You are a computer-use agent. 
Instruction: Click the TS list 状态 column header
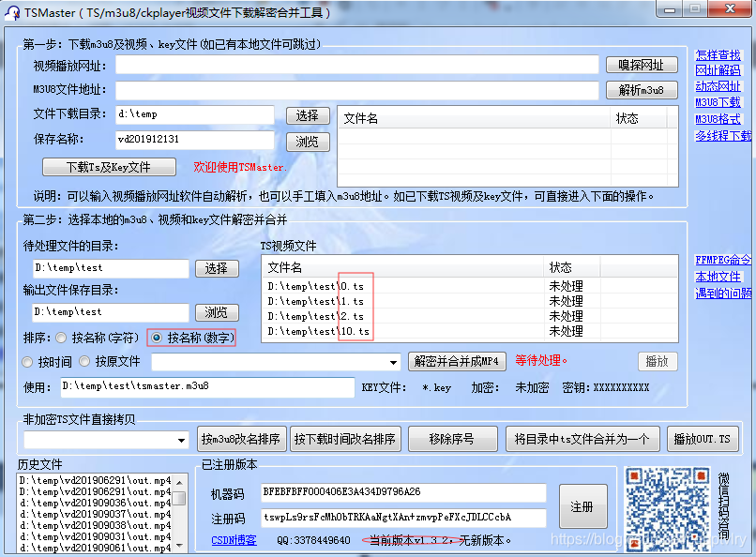click(572, 267)
